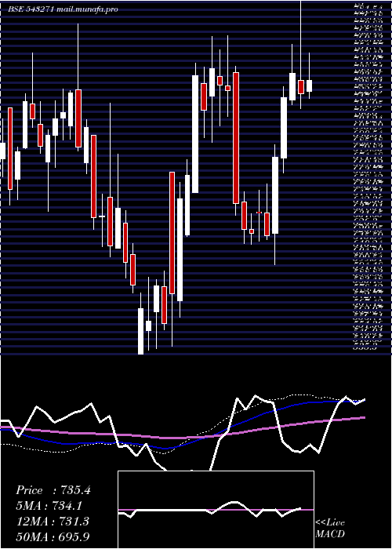
Task: Click the 'Price : 735.4' readout
Action: click(x=53, y=490)
